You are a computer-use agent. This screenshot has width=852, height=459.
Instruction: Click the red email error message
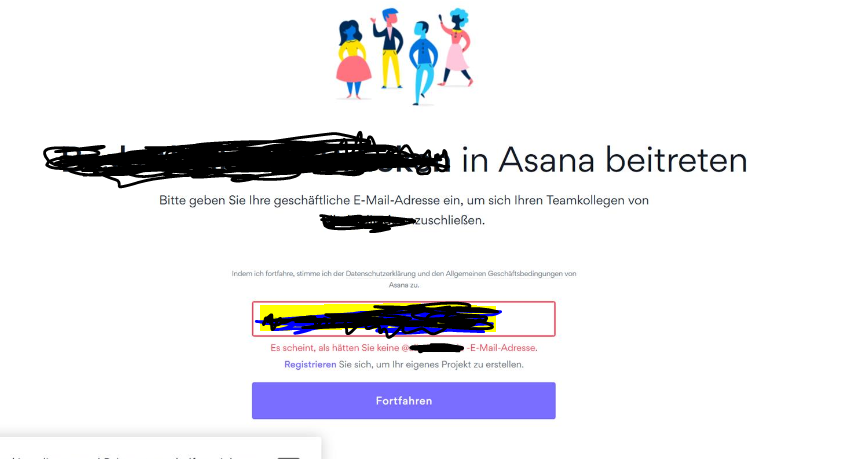click(403, 348)
